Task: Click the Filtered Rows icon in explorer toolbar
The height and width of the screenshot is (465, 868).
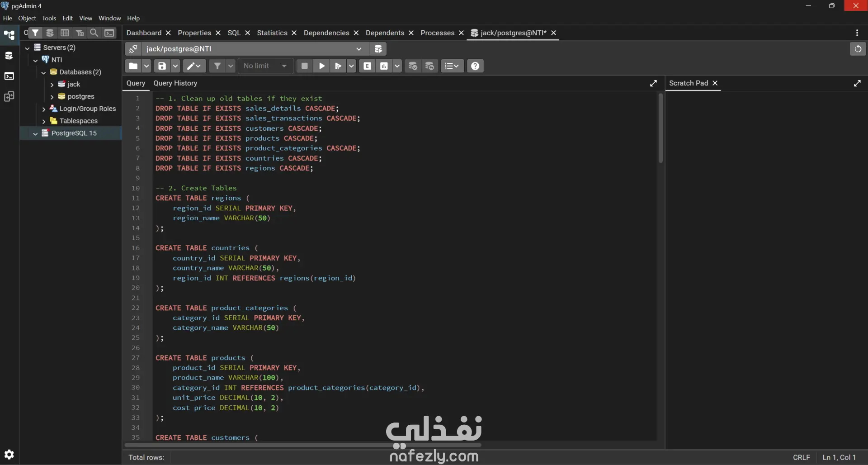Action: tap(80, 33)
